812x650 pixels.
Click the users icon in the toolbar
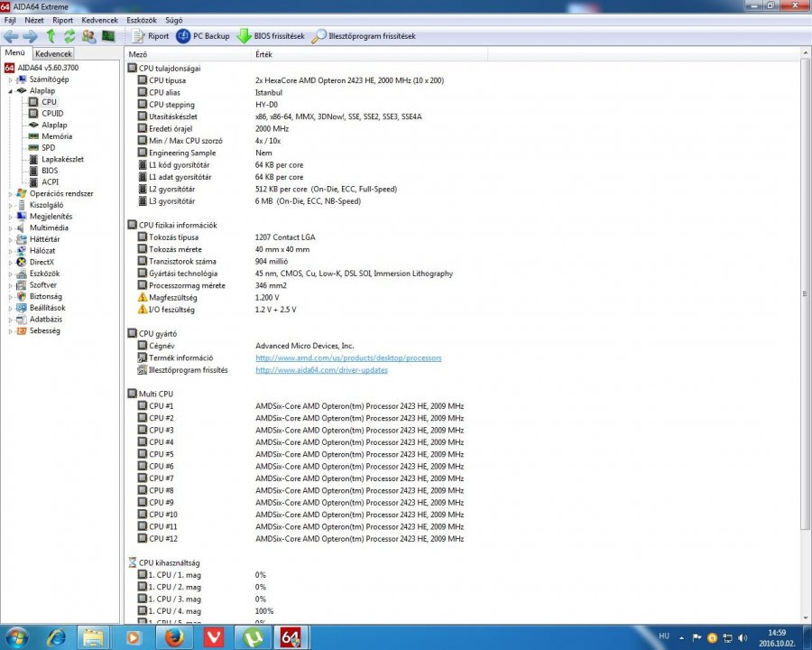89,36
